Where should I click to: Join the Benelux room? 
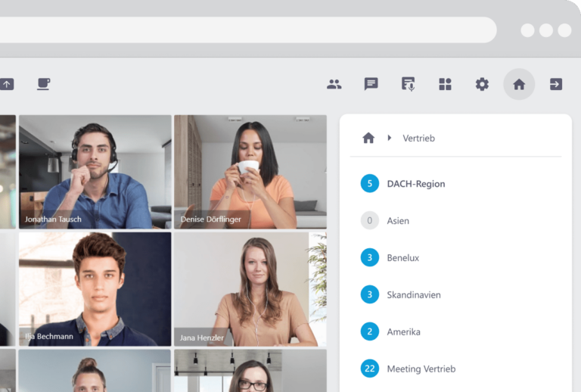tap(402, 258)
